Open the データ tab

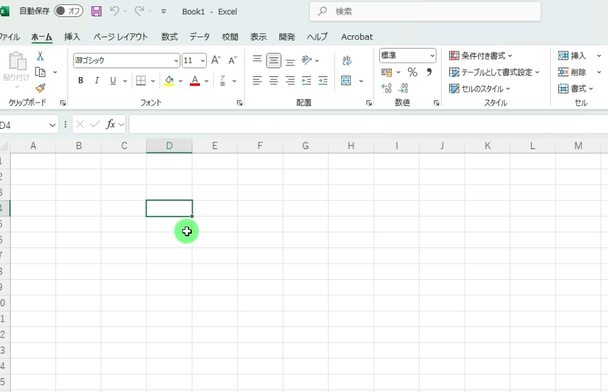(x=200, y=37)
